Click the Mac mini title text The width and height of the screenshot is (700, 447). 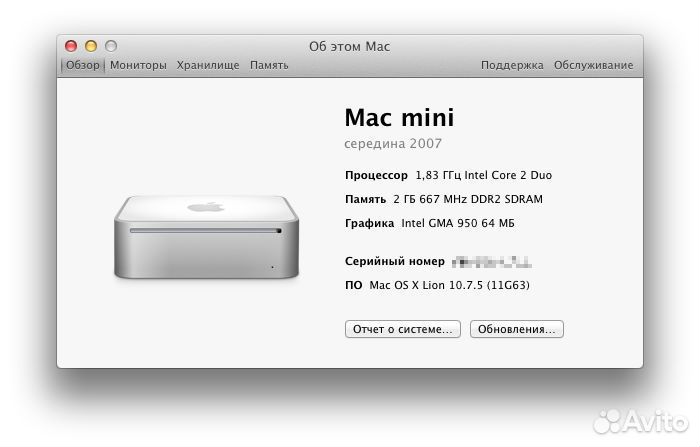click(x=399, y=117)
